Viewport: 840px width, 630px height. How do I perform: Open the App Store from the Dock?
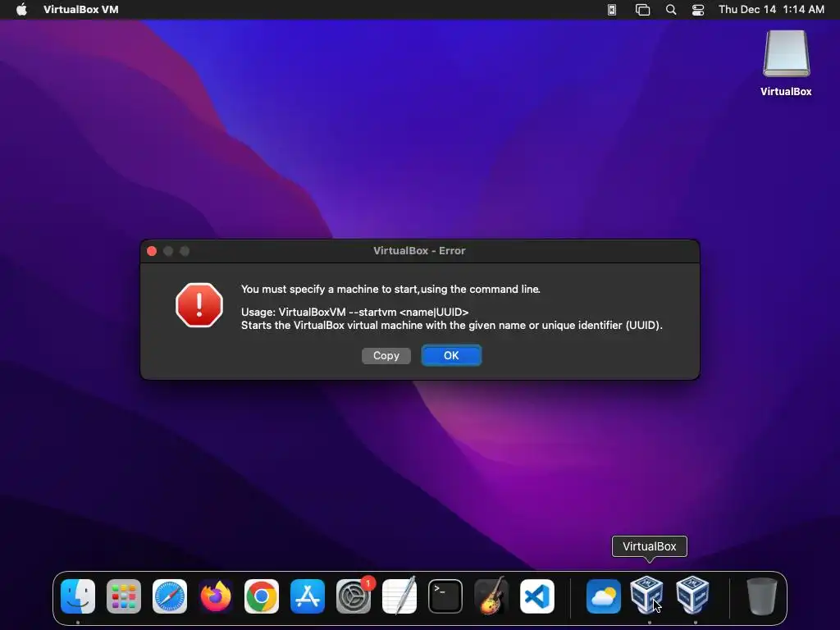[x=308, y=596]
